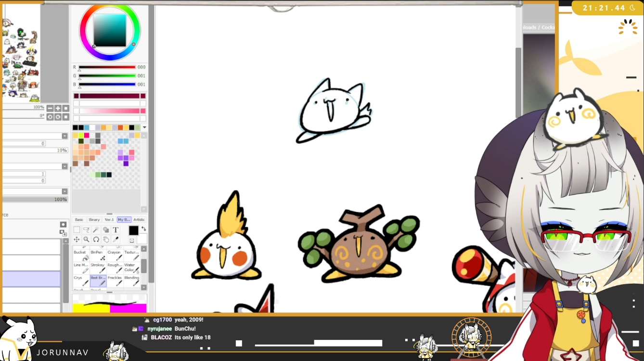Open the dropdown above the 1 field
Screen dimensions: 644x361
[64, 166]
